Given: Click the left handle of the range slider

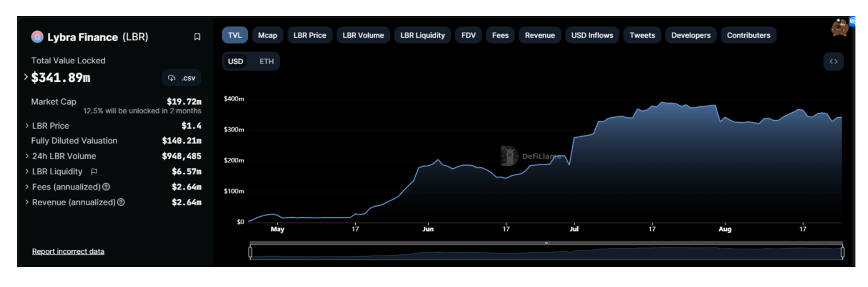Looking at the screenshot, I should coord(250,252).
